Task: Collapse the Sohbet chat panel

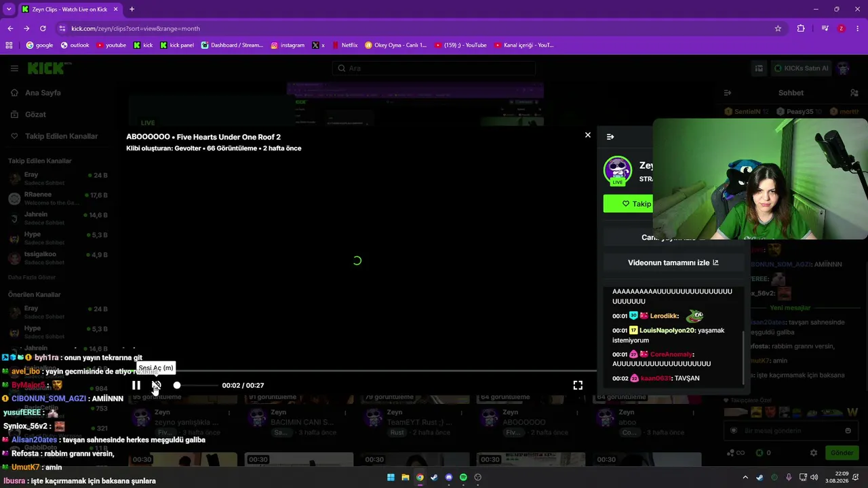Action: click(728, 93)
